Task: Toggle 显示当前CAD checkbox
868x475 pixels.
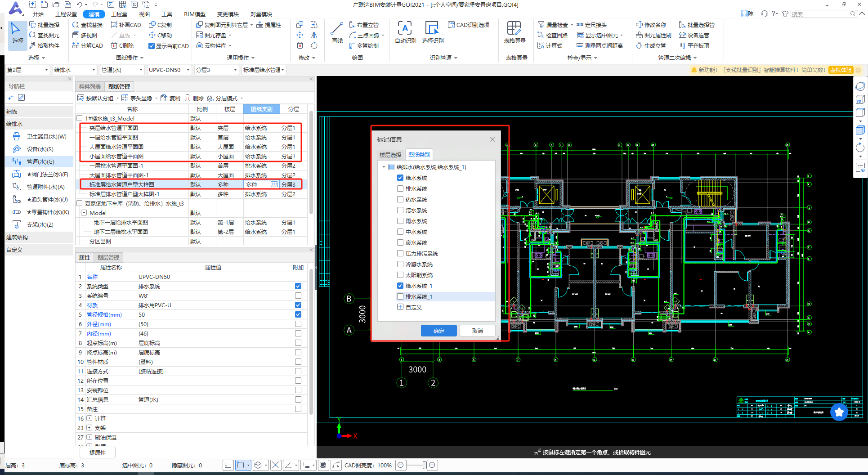Action: click(152, 46)
